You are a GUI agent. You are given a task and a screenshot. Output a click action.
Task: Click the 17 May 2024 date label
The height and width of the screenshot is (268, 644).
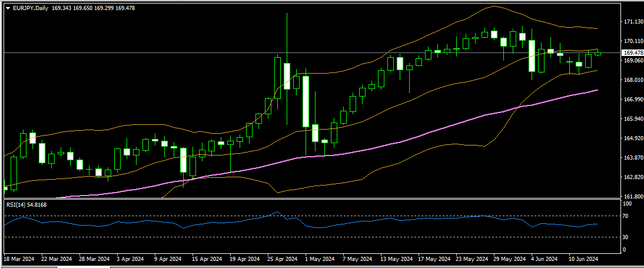coord(434,259)
